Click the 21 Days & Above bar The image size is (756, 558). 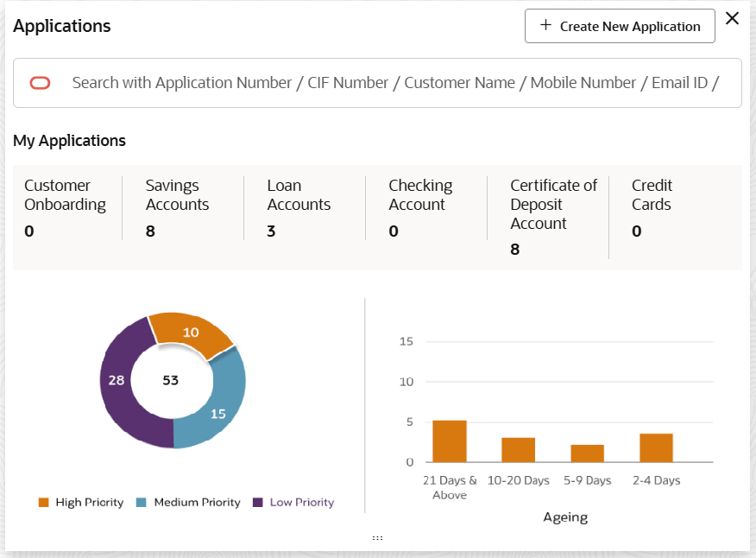click(450, 441)
